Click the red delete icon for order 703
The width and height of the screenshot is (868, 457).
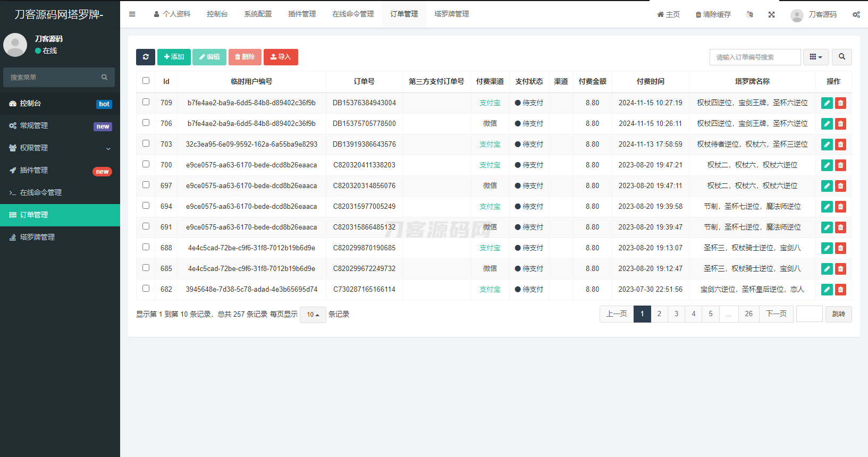click(840, 145)
